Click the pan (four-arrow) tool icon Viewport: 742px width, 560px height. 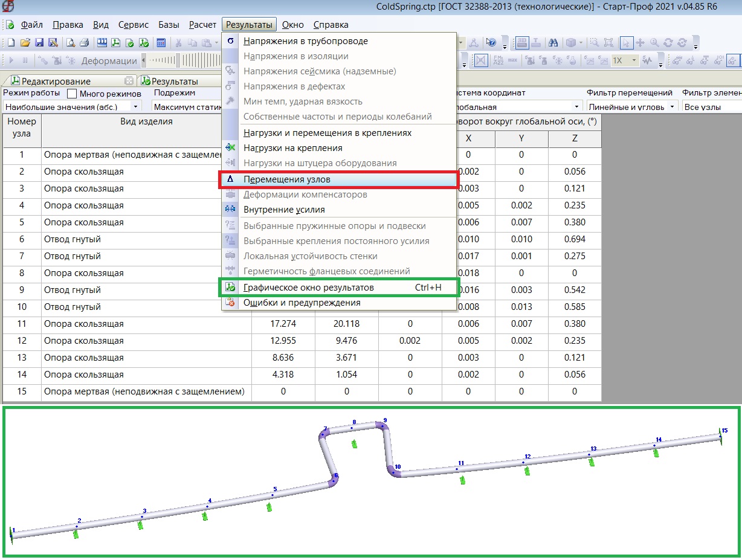[x=640, y=43]
